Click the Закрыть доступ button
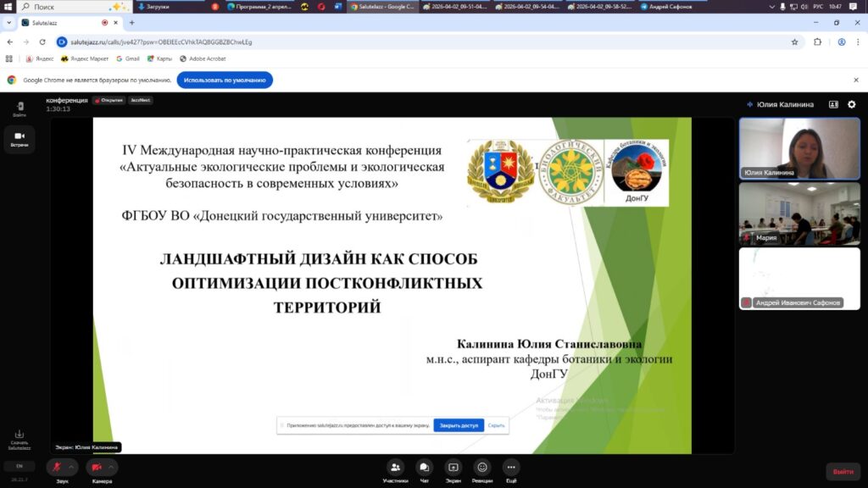This screenshot has height=488, width=868. click(459, 425)
